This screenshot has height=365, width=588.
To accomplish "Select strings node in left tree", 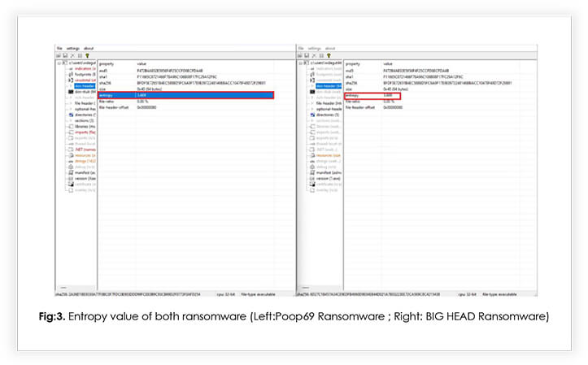I will (x=85, y=161).
